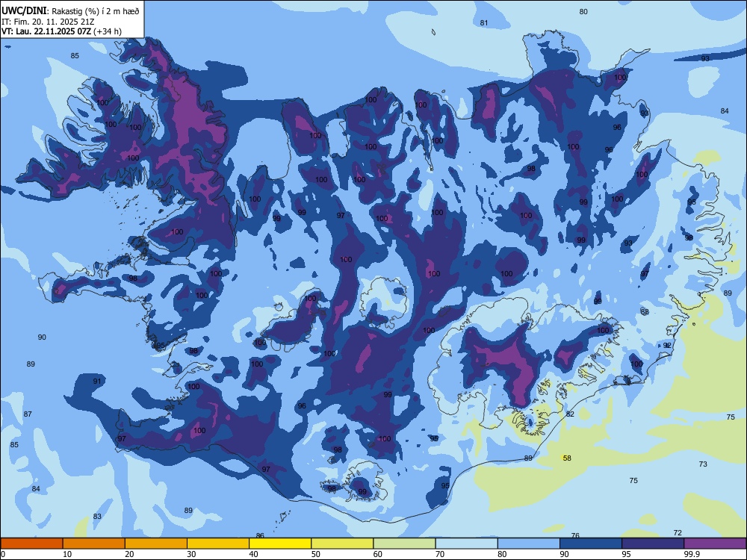This screenshot has height=560, width=747.
Task: Click the humidity value 92
Action: pos(667,345)
